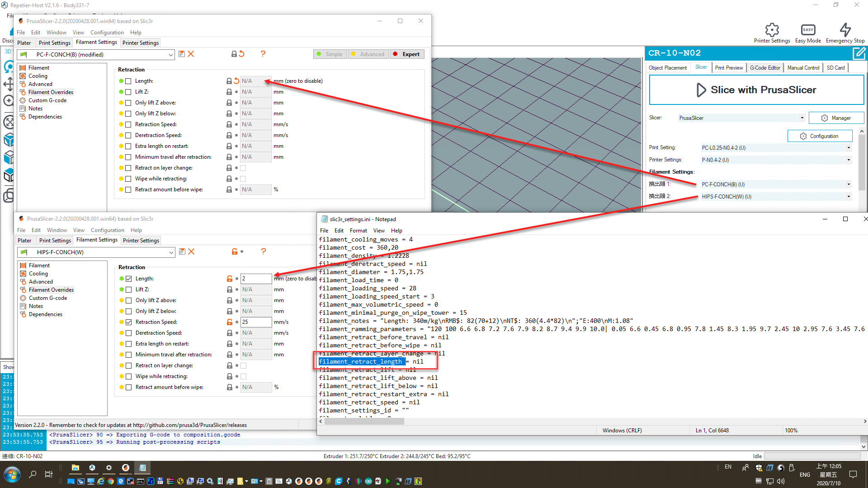Open Filament Settings tab in upper PrusaSlicer
This screenshot has width=868, height=488.
point(96,42)
